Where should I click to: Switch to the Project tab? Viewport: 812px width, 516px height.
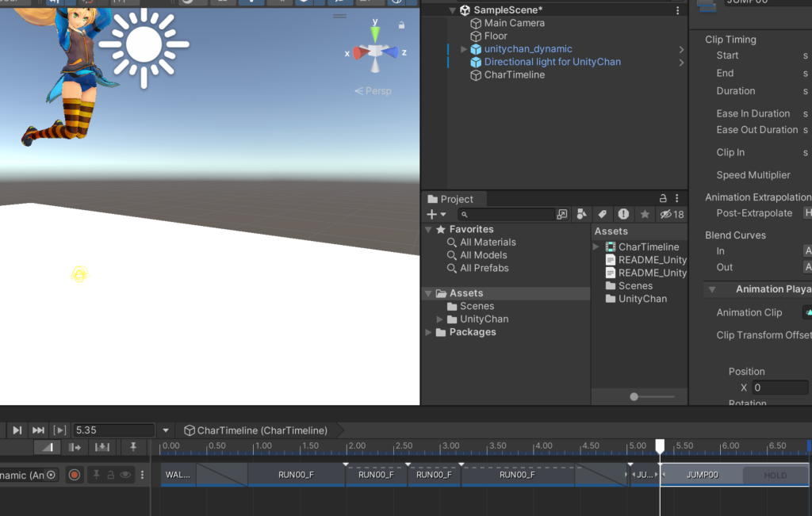[x=450, y=199]
